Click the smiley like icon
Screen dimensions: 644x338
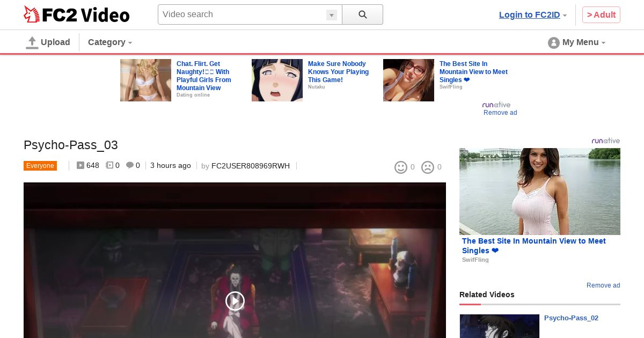(x=401, y=167)
